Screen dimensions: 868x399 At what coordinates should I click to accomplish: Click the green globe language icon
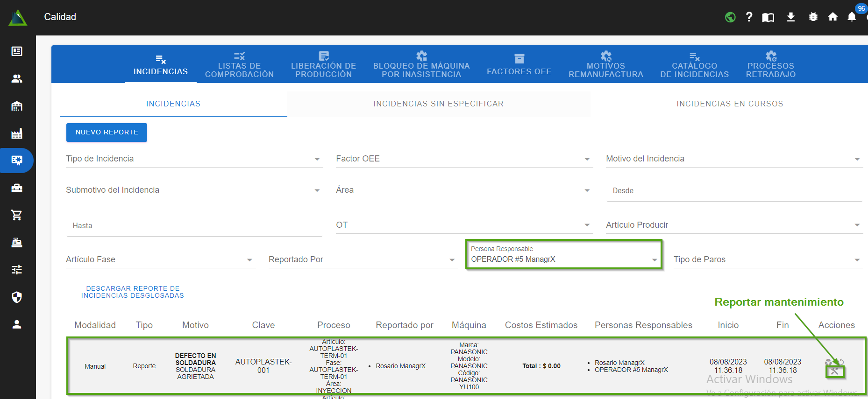pos(730,17)
